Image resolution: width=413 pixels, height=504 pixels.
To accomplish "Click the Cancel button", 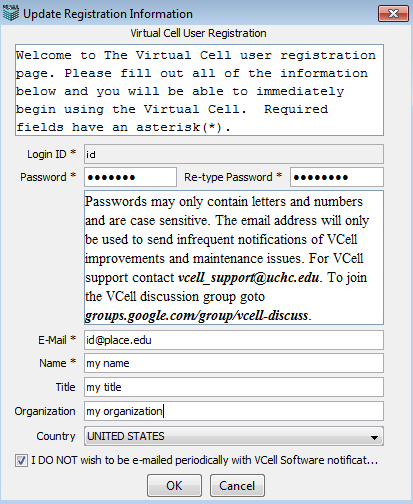I will click(237, 486).
